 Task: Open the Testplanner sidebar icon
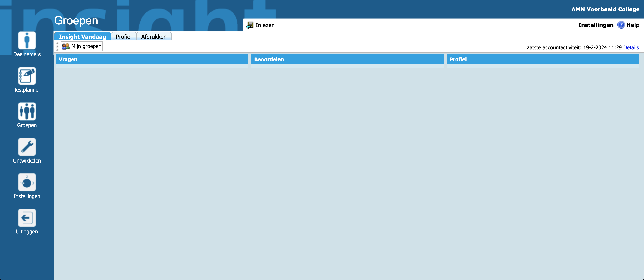pos(27,76)
